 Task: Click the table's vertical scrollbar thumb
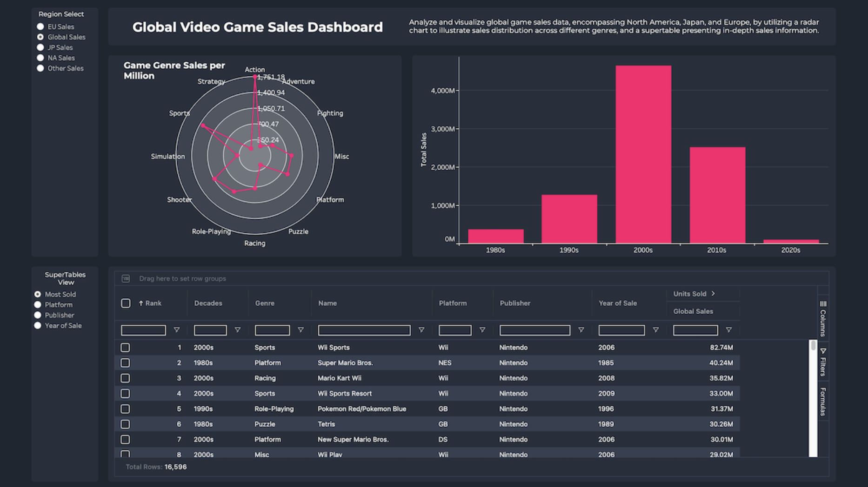[x=813, y=346]
